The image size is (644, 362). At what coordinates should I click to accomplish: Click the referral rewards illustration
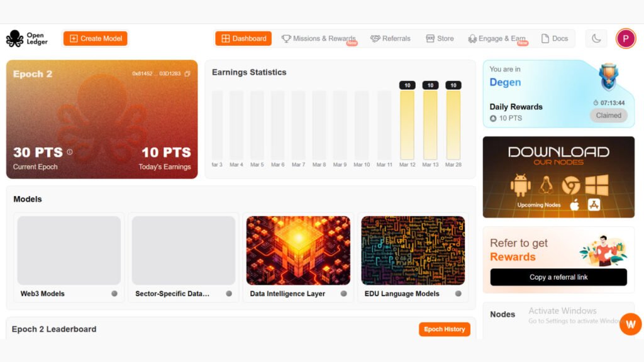point(603,250)
